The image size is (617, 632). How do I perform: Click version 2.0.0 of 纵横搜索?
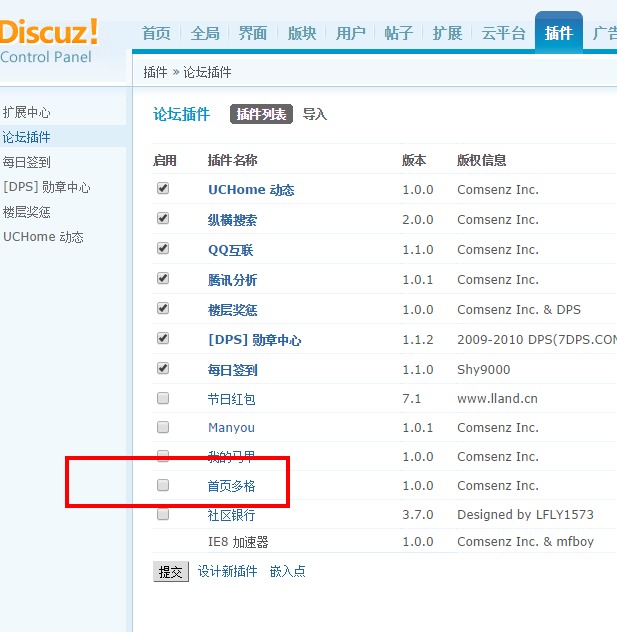[x=418, y=220]
